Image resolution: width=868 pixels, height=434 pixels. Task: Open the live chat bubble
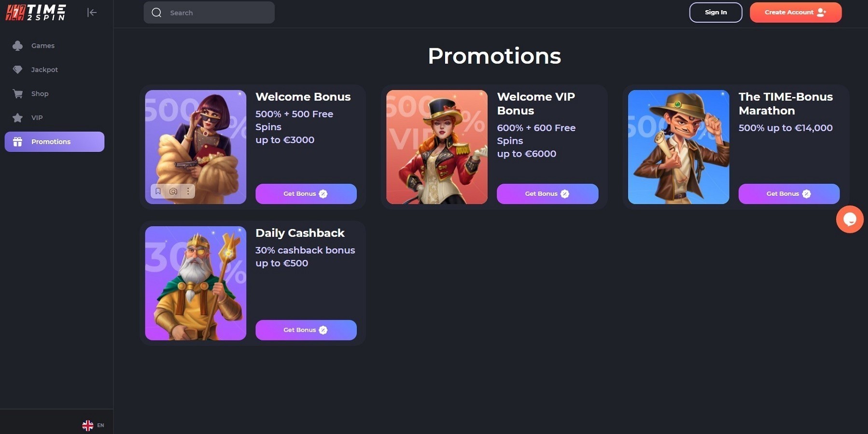click(850, 219)
